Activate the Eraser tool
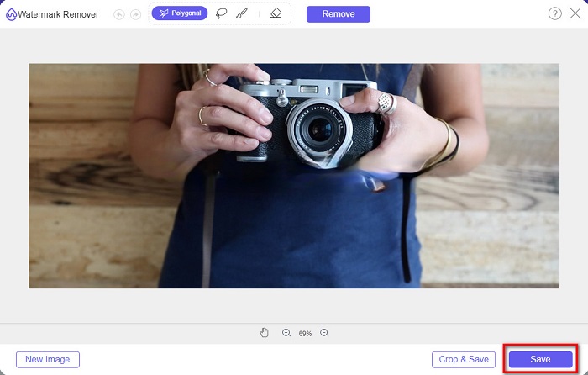The height and width of the screenshot is (375, 588). point(276,13)
